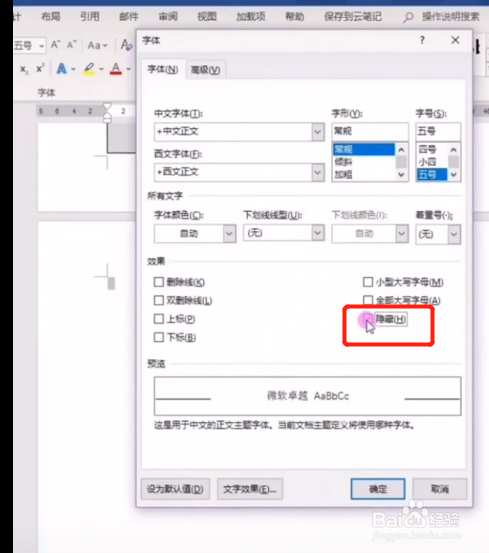
Task: Select 四号 in the font size list
Action: coord(432,150)
